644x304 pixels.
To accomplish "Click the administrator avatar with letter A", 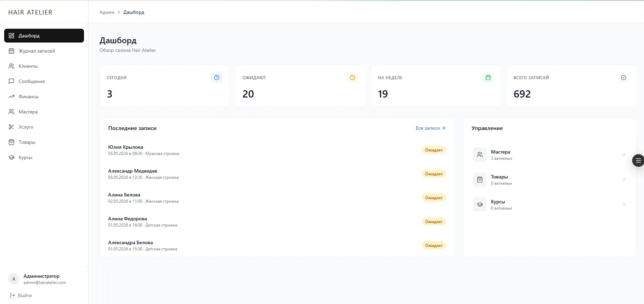I will tap(14, 279).
